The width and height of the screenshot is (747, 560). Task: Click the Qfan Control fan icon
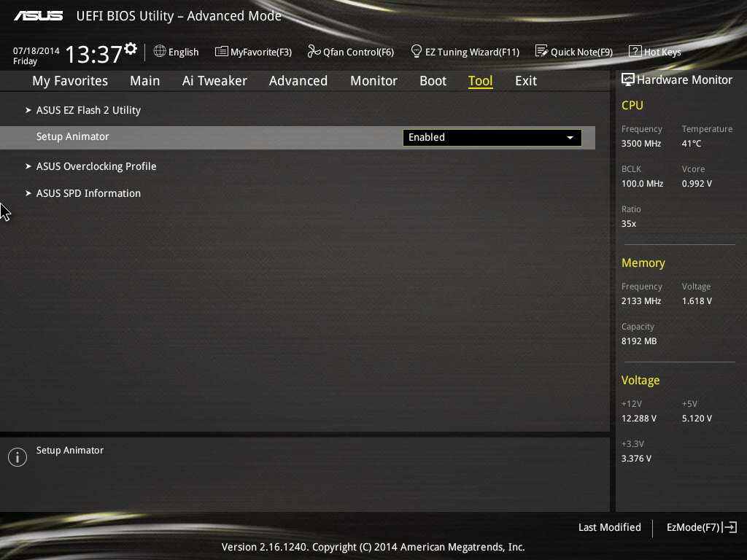pos(314,51)
